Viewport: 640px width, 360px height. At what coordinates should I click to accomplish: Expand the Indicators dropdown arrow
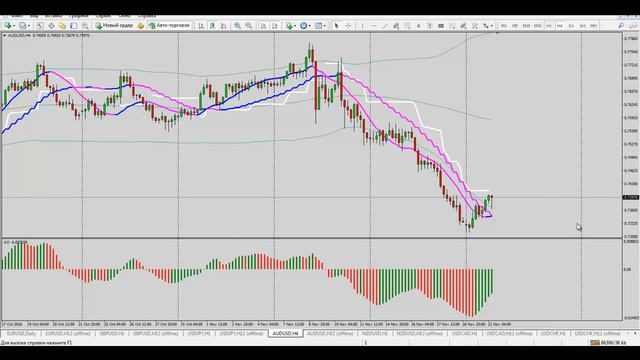click(x=296, y=26)
